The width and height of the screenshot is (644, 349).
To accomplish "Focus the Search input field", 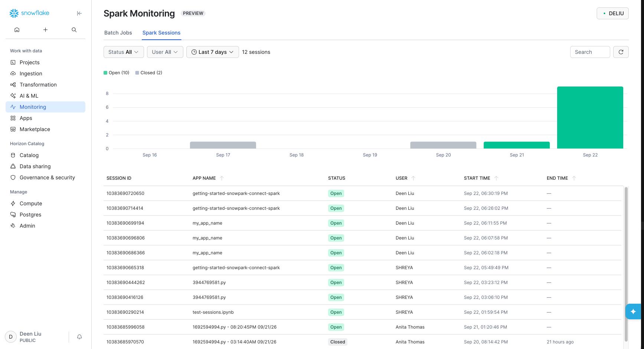I will click(590, 52).
